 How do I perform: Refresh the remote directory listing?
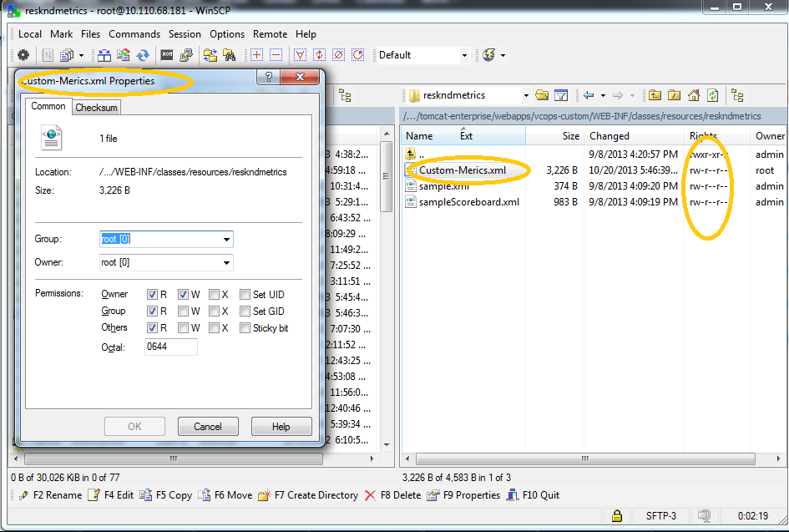pyautogui.click(x=712, y=95)
